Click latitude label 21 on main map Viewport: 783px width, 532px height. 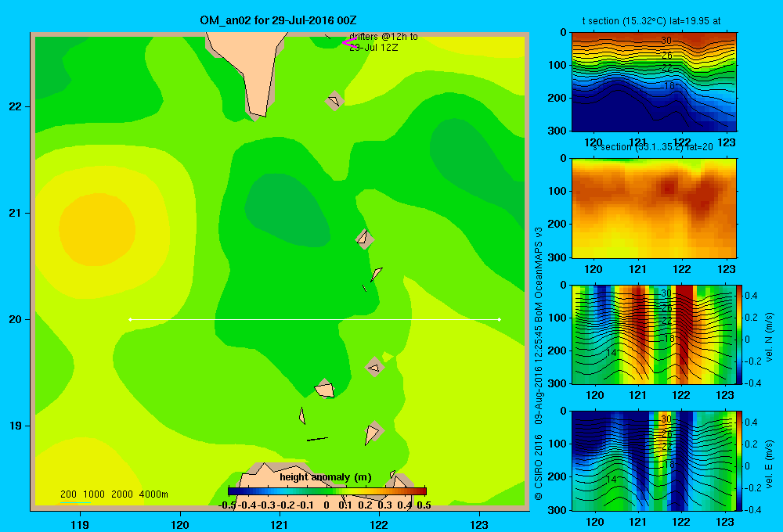point(16,213)
